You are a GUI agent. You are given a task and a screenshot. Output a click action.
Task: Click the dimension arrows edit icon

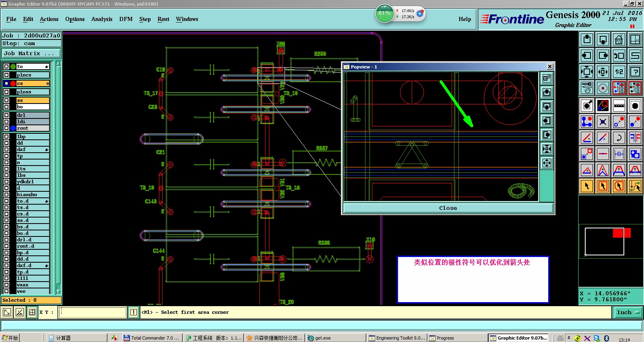coord(619,154)
